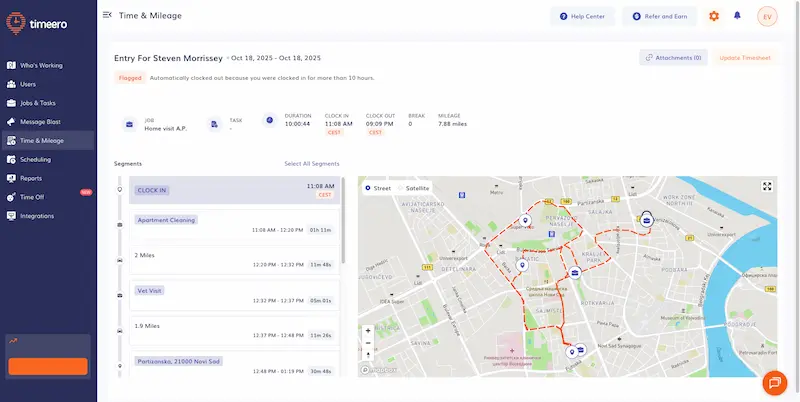Open the EV user avatar menu
Viewport: 800px width, 402px height.
pyautogui.click(x=767, y=16)
